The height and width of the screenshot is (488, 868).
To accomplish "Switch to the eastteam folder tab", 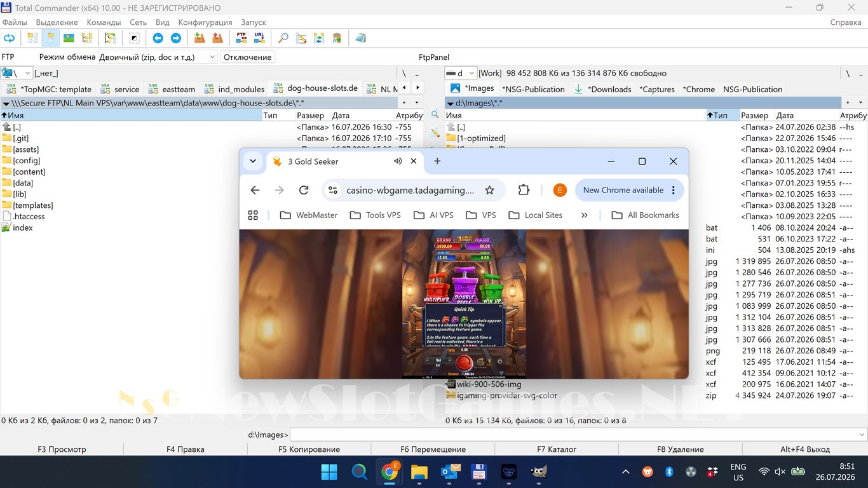I will coord(172,89).
